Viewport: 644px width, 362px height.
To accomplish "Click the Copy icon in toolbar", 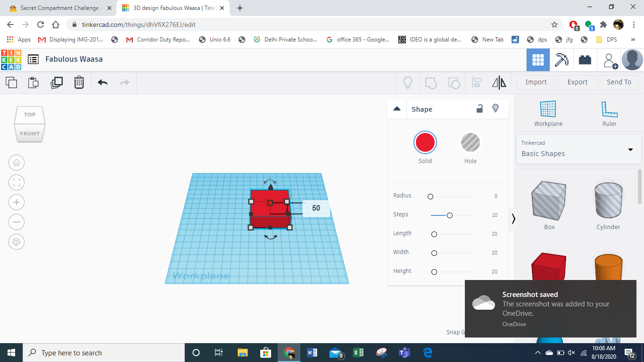I will (x=11, y=82).
